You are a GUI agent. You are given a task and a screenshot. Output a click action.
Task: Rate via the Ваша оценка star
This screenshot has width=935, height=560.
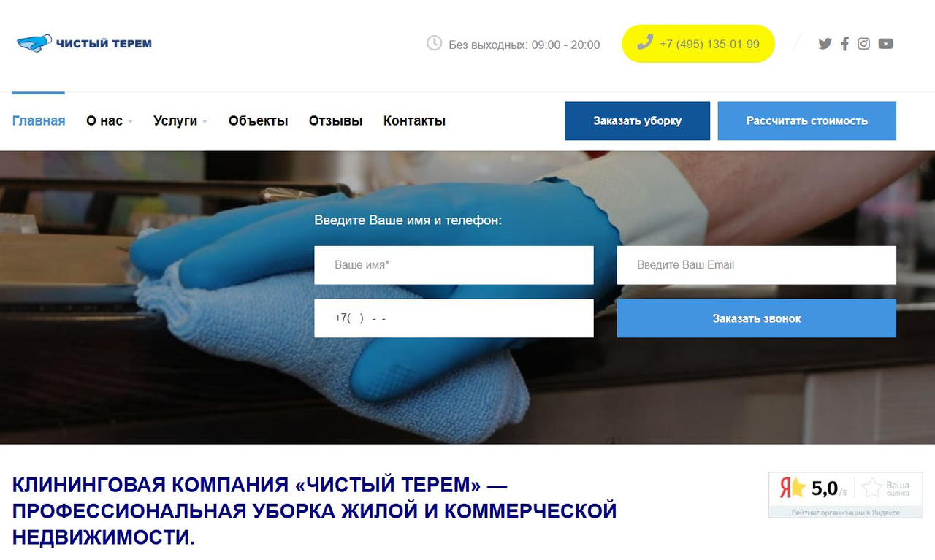click(872, 488)
